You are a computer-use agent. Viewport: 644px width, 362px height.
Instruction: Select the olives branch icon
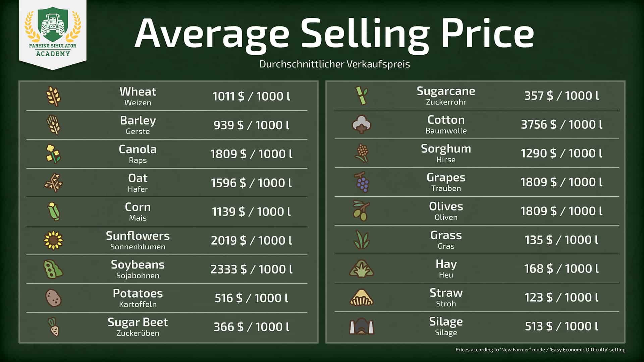[x=361, y=211]
